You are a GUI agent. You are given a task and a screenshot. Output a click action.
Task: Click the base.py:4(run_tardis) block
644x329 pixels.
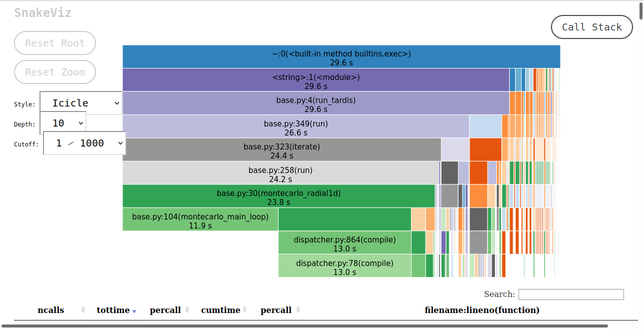pyautogui.click(x=315, y=103)
